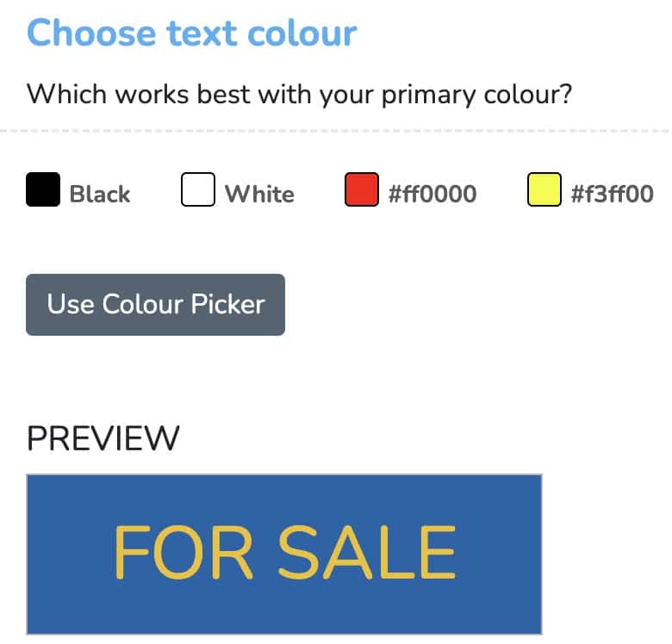Click the word 'SALE' in the preview

point(367,553)
